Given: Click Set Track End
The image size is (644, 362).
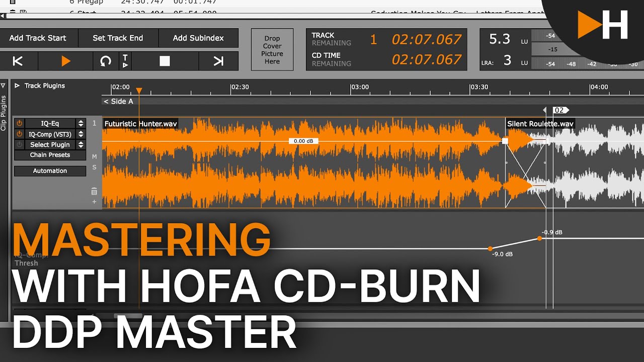Looking at the screenshot, I should click(118, 38).
